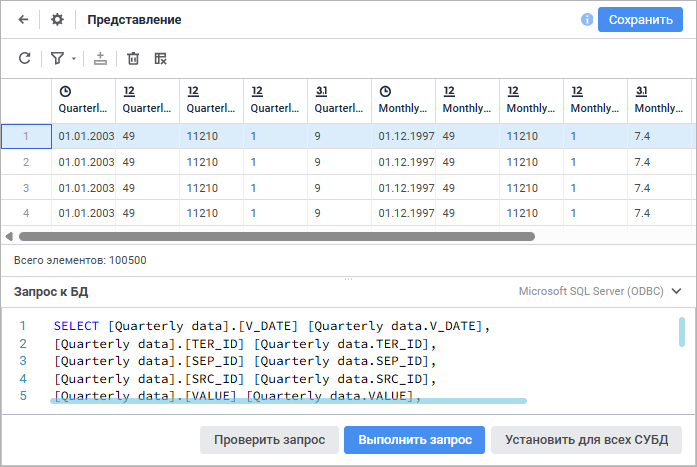Select the first Quarterly date column header
Screen dimensions: 697x467
84,101
